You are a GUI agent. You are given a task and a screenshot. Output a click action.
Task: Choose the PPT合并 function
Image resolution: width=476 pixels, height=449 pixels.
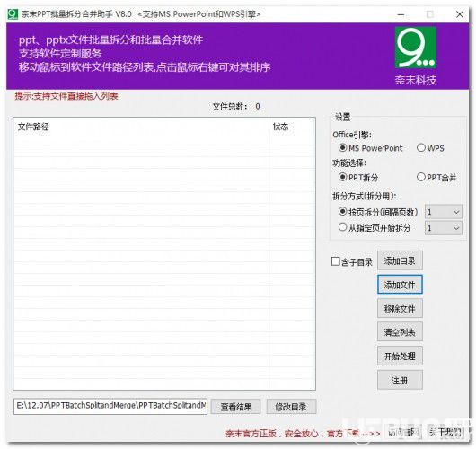click(x=436, y=177)
